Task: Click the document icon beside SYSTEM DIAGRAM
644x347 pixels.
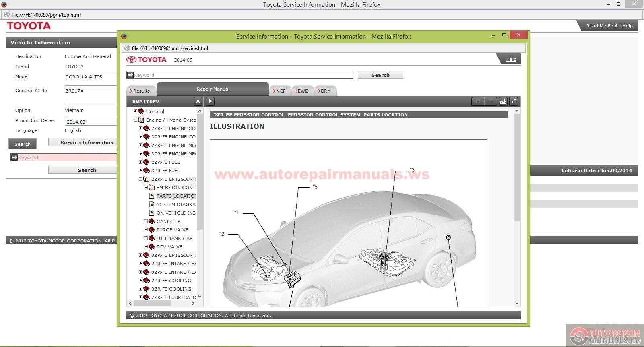Action: (x=152, y=204)
